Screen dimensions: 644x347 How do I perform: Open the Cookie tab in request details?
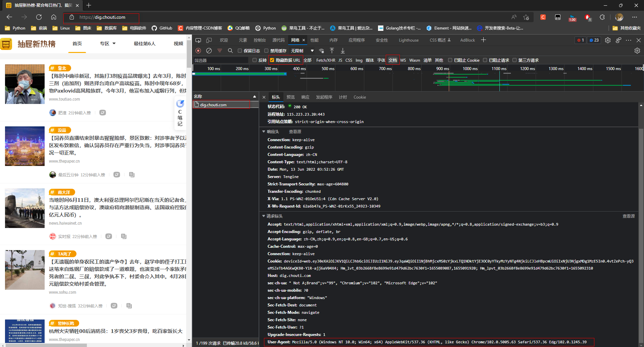360,97
